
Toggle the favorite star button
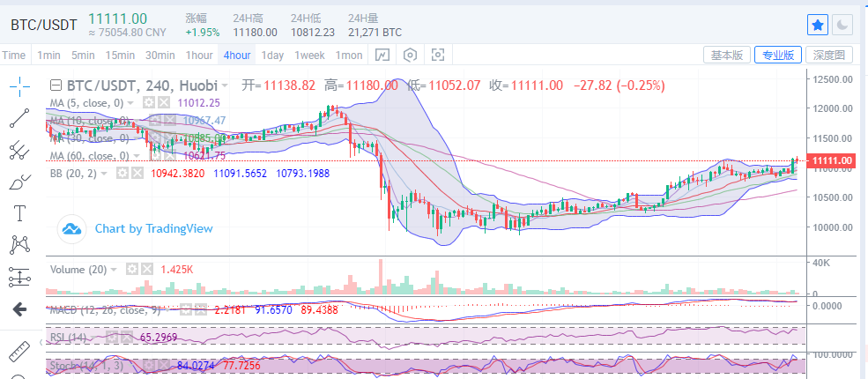(x=818, y=25)
